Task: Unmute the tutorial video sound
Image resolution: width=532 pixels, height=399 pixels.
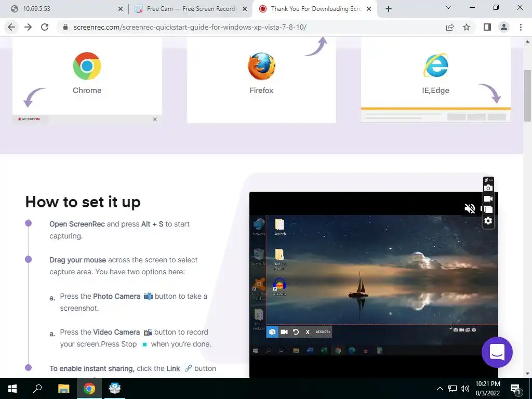Action: pos(470,208)
